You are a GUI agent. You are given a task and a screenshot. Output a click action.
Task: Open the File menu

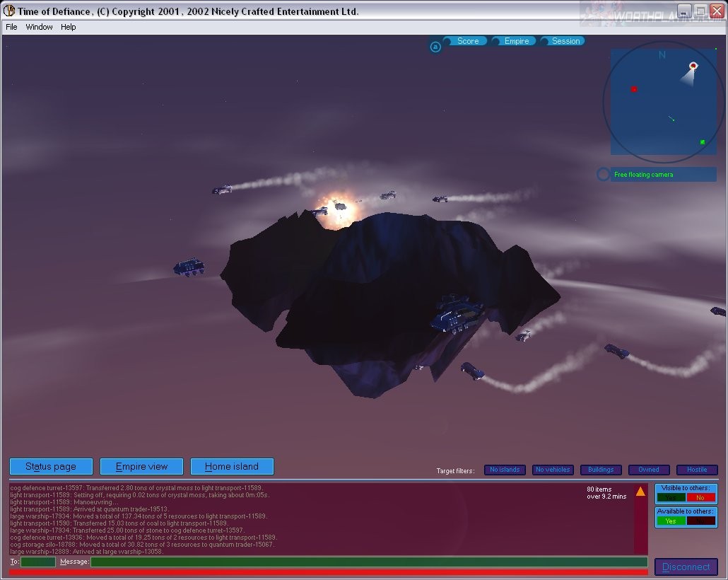coord(11,27)
